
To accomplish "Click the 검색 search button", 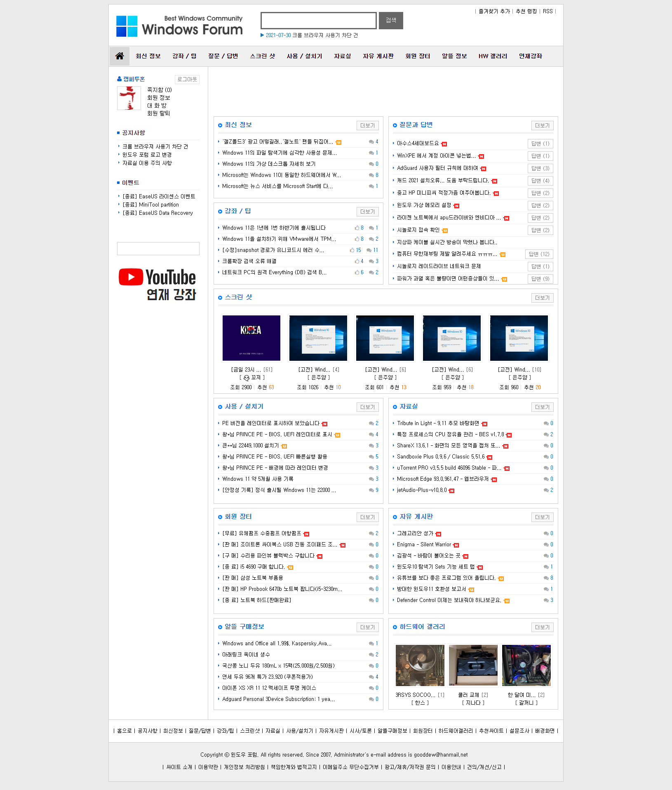I will [391, 20].
